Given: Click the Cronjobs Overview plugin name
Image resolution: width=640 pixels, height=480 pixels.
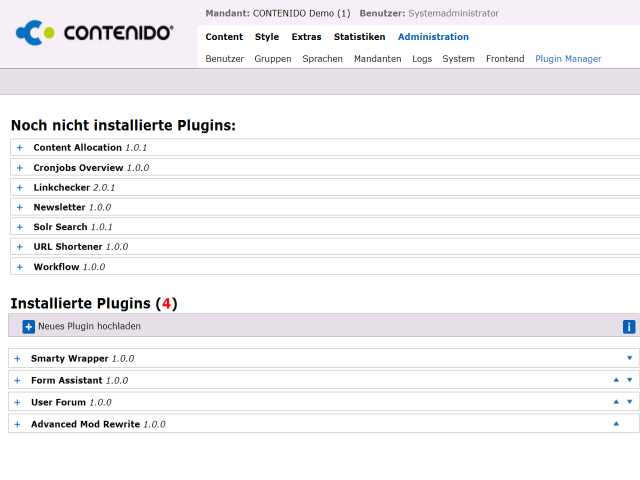Looking at the screenshot, I should coord(78,167).
